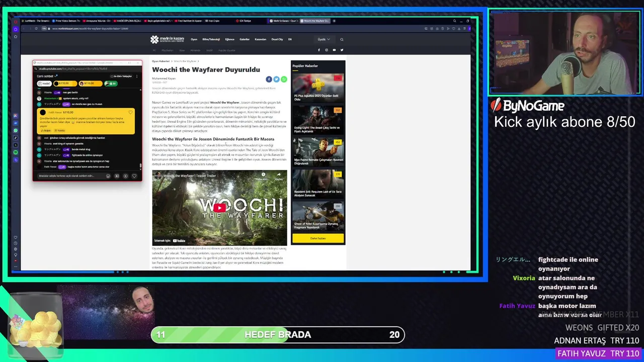Open the site's YouTube icon in header
Viewport: 644px width, 362px height.
click(x=334, y=50)
